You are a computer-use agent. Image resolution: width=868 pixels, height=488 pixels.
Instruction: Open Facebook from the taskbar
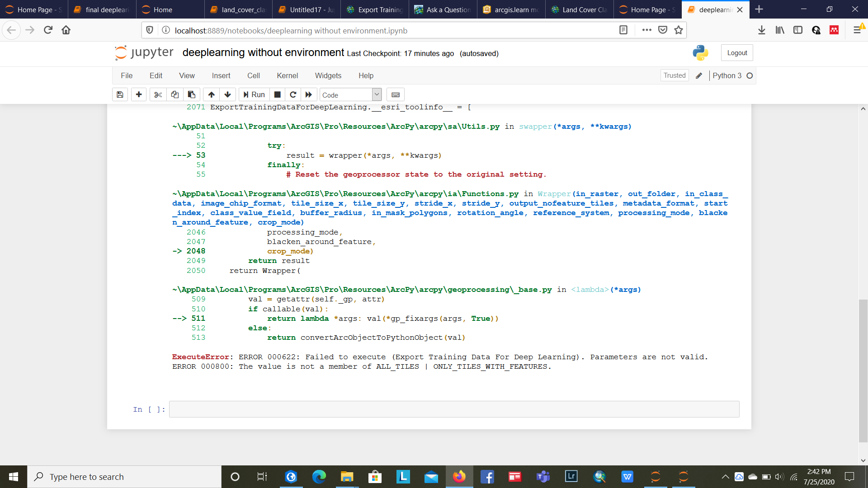487,477
